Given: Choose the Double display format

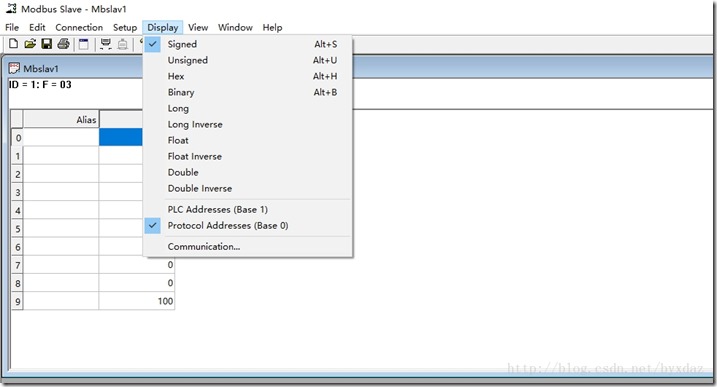Looking at the screenshot, I should pyautogui.click(x=247, y=172).
